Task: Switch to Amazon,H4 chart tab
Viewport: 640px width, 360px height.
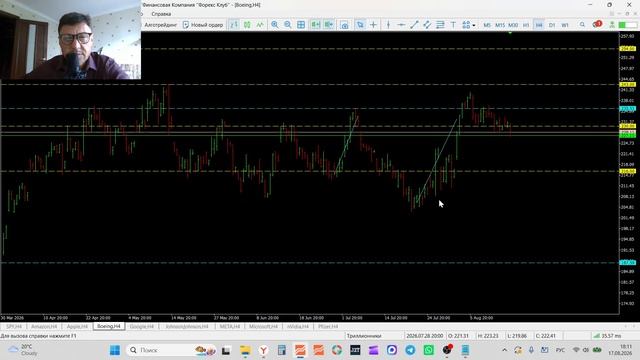Action: (x=44, y=327)
